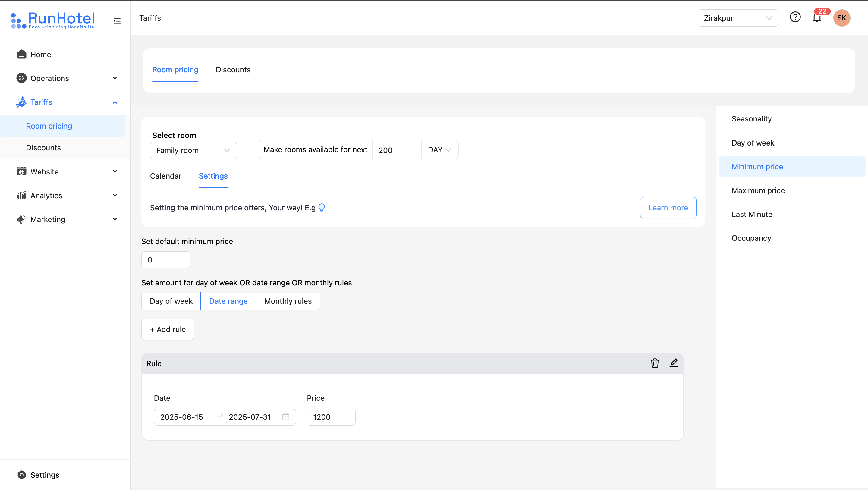Click start date 2025-06-15 field

point(182,417)
